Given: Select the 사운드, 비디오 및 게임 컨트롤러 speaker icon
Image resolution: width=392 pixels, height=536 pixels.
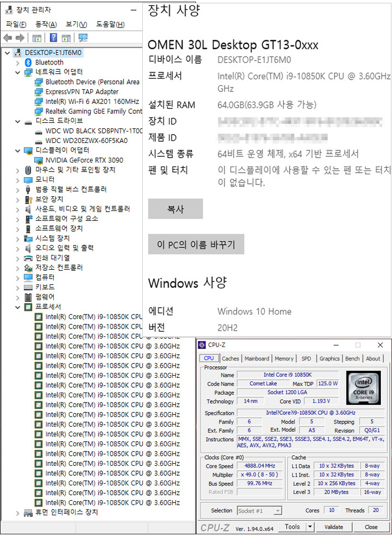Looking at the screenshot, I should (x=29, y=209).
